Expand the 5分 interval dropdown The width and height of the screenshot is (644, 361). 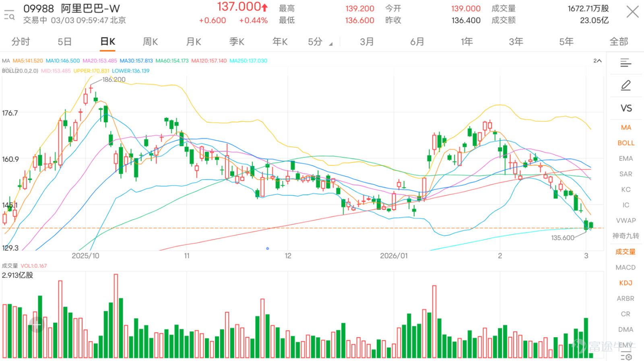point(320,42)
